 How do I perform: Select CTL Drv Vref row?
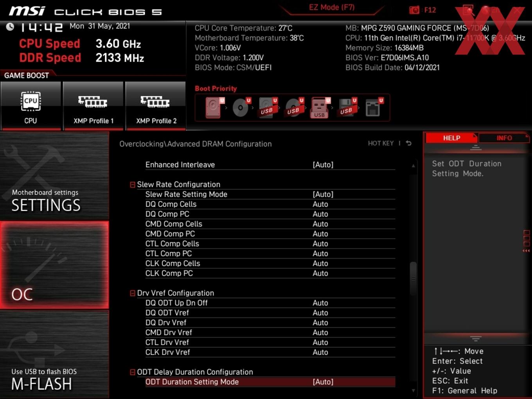[x=270, y=343]
